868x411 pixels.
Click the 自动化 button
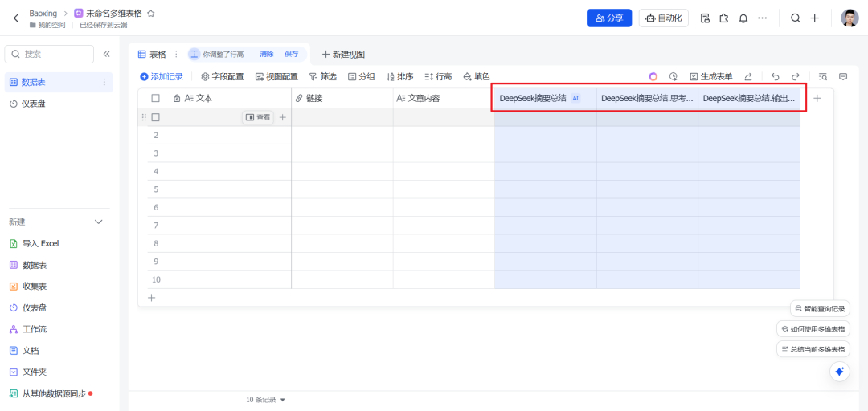663,18
